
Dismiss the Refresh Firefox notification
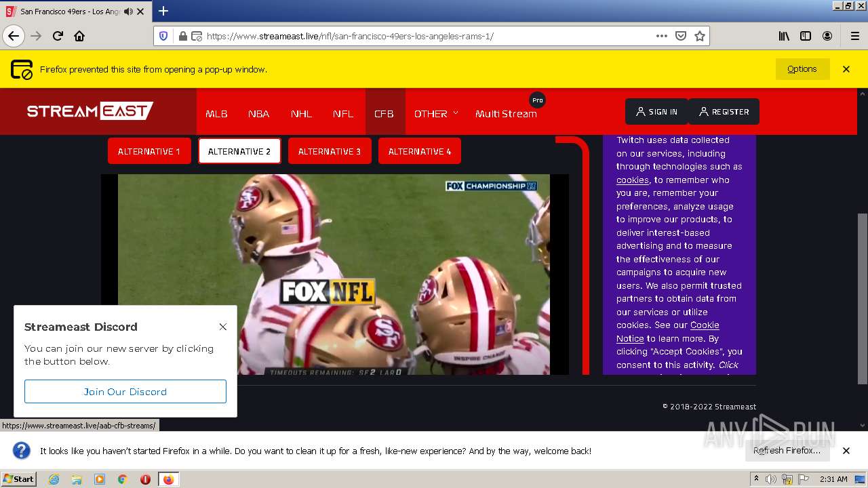pos(846,451)
